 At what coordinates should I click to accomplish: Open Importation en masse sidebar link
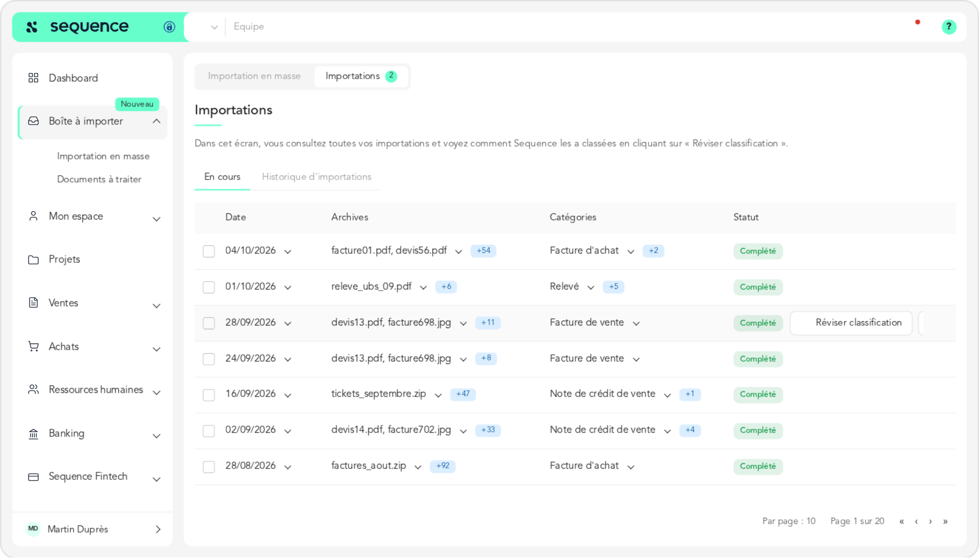pos(103,157)
